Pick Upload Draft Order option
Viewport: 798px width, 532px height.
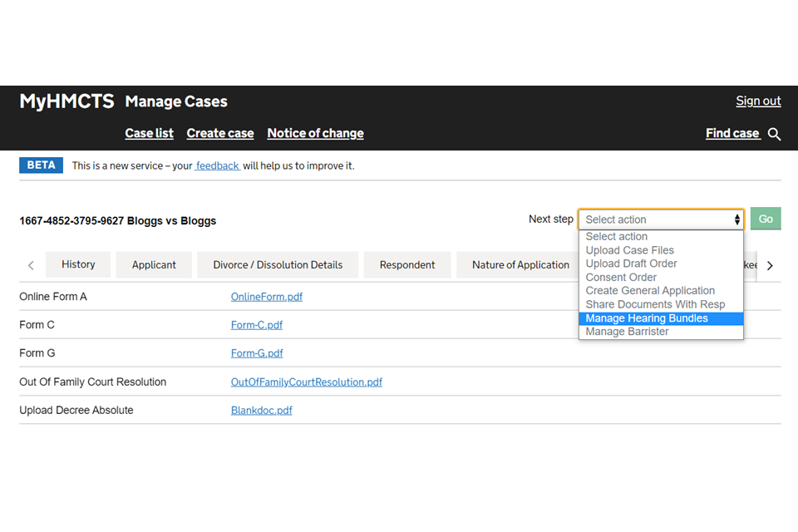pos(631,264)
